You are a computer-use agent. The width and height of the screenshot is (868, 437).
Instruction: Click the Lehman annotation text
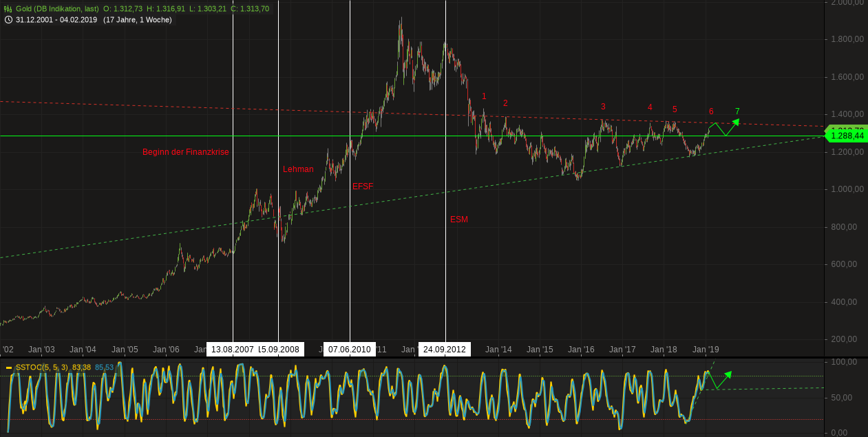tap(298, 169)
